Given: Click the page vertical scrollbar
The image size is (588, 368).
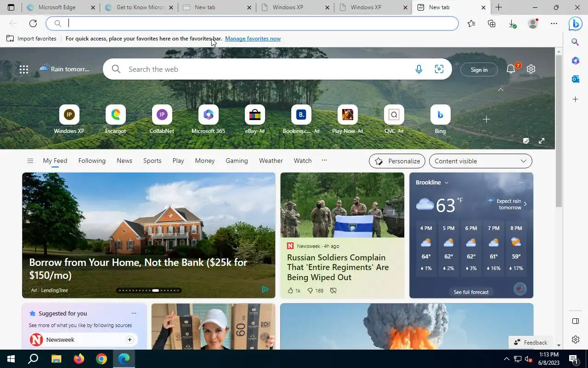Looking at the screenshot, I should [x=559, y=131].
